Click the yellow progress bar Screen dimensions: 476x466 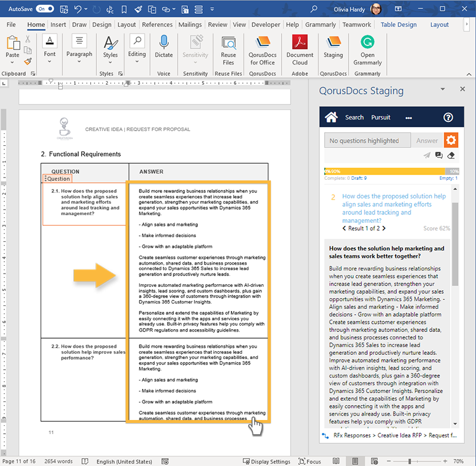pyautogui.click(x=385, y=171)
